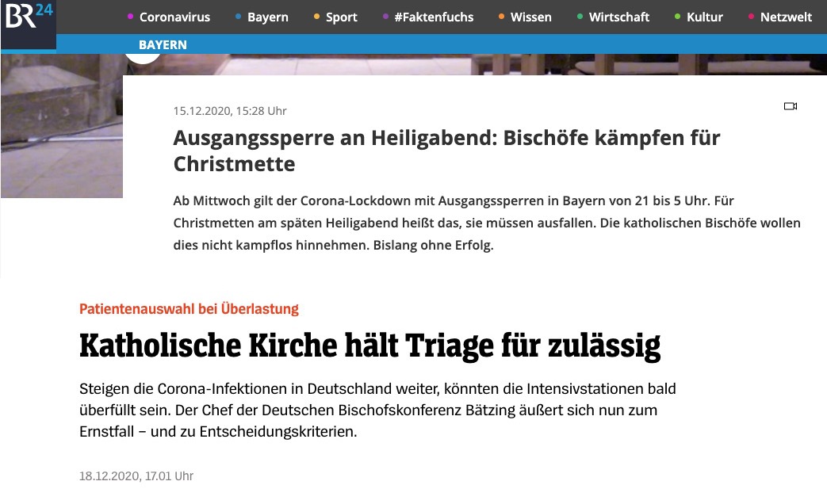Click the 15.12.2020, 15:28 Uhr timestamp
Screen dimensions: 827x504
point(230,111)
